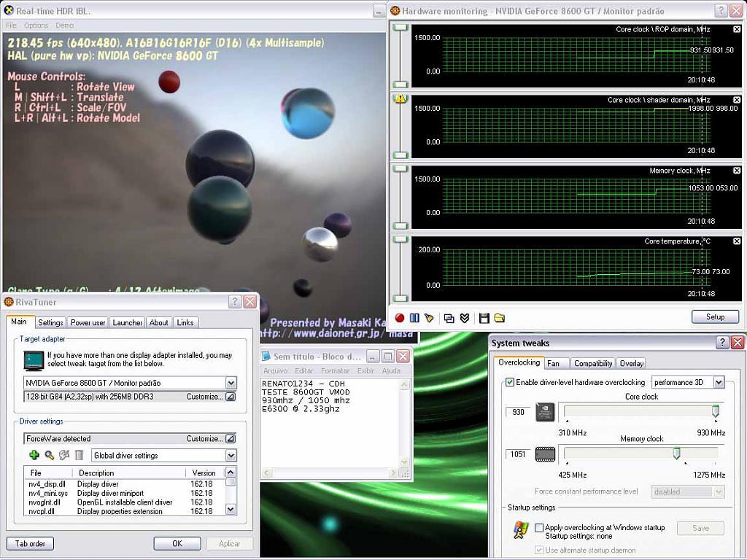Click the vertical slider beside the ROP domain graph
Screen dimensions: 747x560
400,55
